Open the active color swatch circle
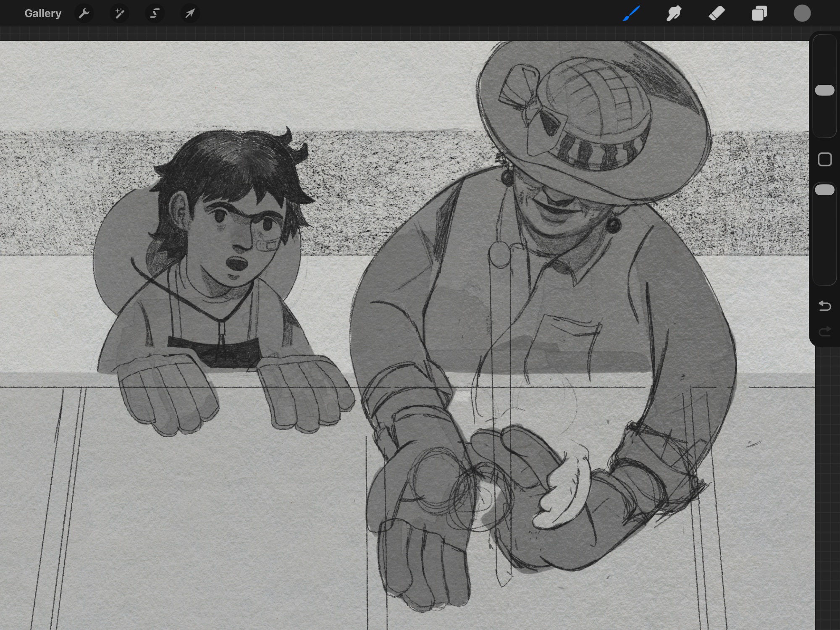Screen dimensions: 840x630 [802, 13]
